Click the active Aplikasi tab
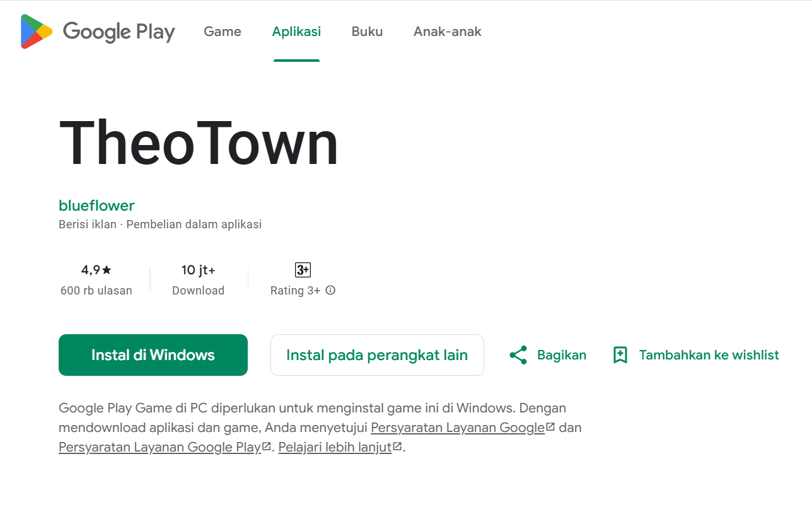Viewport: 812px width, 507px height. click(x=296, y=32)
